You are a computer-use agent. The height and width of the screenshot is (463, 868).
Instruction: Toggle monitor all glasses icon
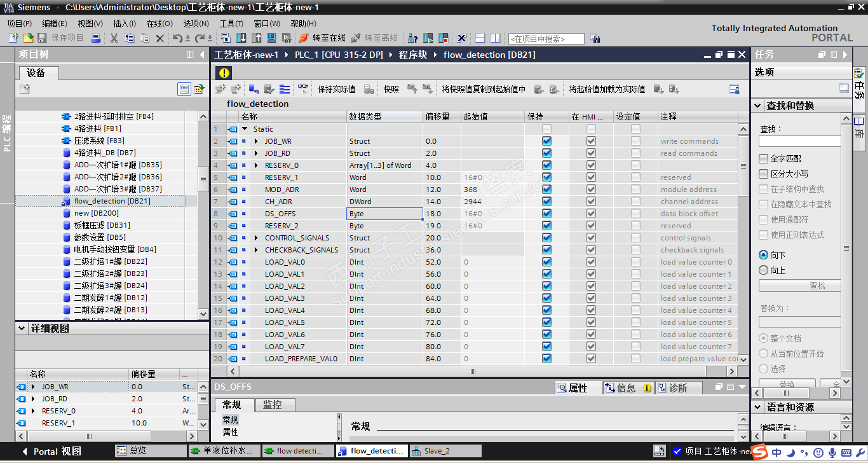(x=304, y=89)
